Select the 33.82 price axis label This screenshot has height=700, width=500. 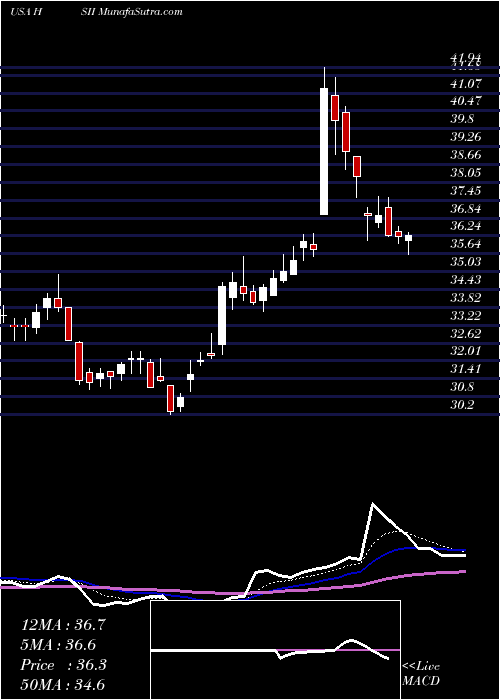pyautogui.click(x=465, y=298)
